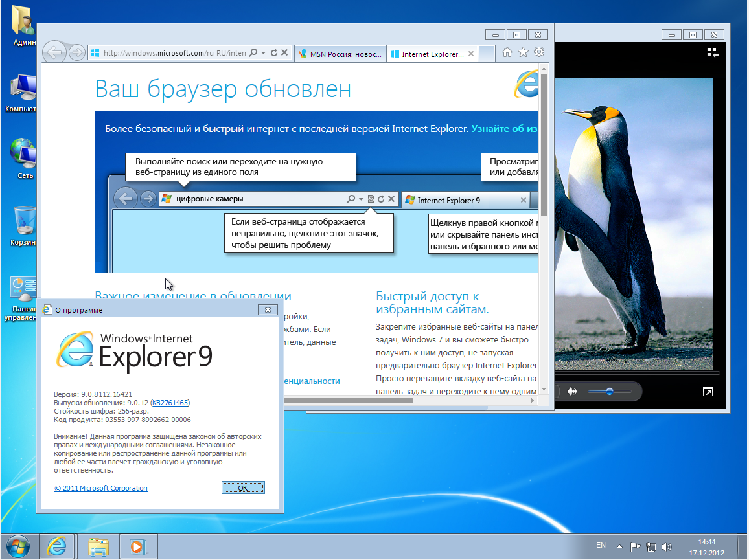This screenshot has height=560, width=749.
Task: Open the Админ folder desktop icon
Action: pyautogui.click(x=23, y=27)
